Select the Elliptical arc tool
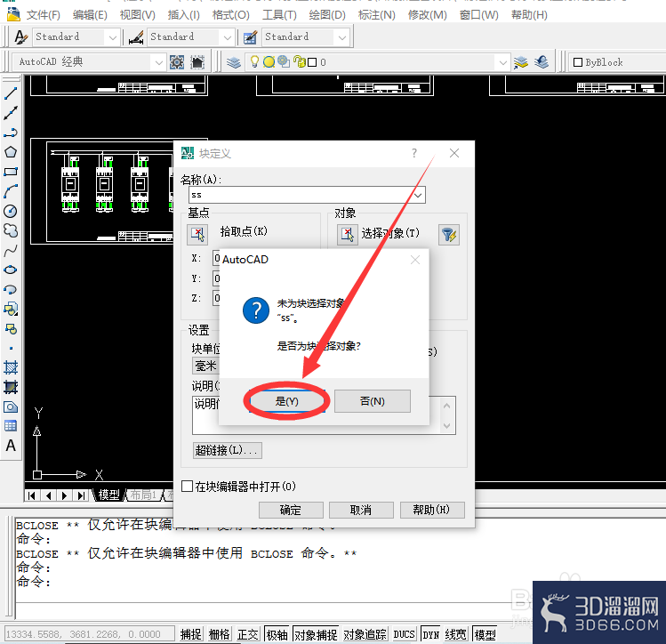 tap(10, 290)
